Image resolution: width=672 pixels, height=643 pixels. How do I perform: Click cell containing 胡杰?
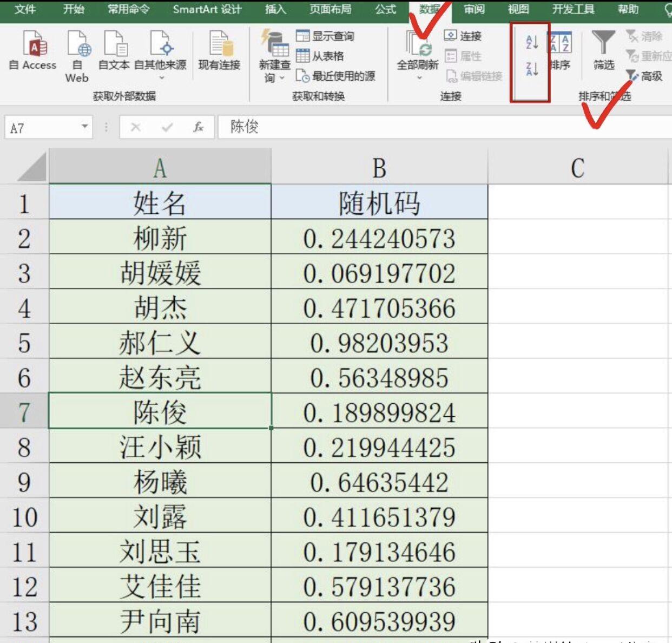click(x=160, y=307)
